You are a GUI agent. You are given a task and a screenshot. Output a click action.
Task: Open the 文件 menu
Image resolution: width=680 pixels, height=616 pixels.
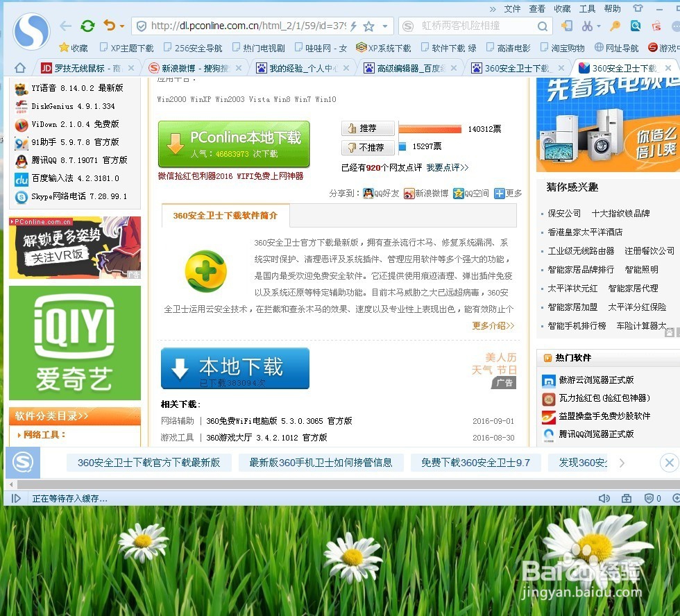[512, 8]
